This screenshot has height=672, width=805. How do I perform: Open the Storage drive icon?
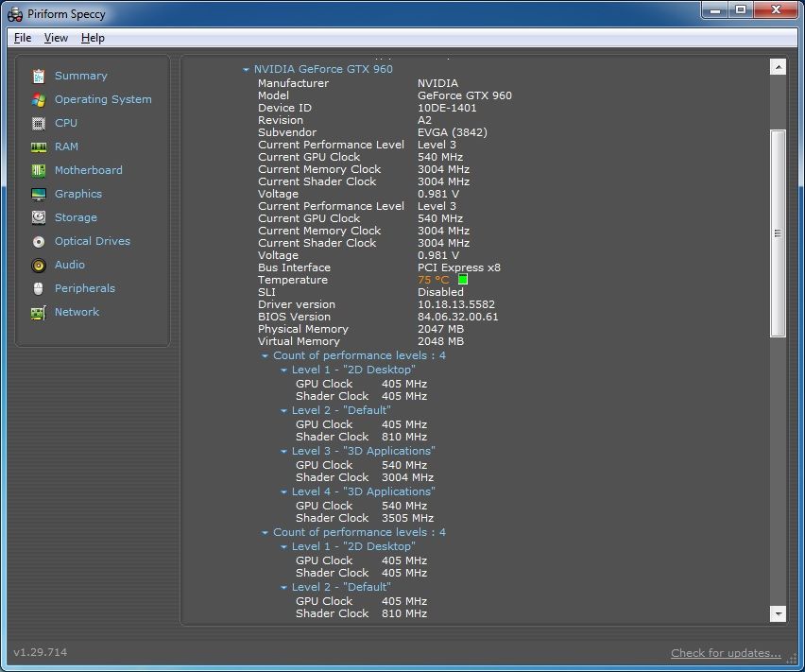(39, 217)
